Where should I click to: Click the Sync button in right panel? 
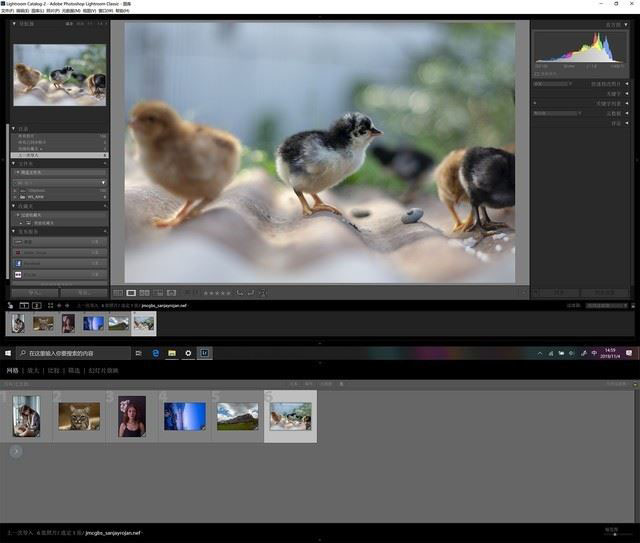pyautogui.click(x=559, y=293)
